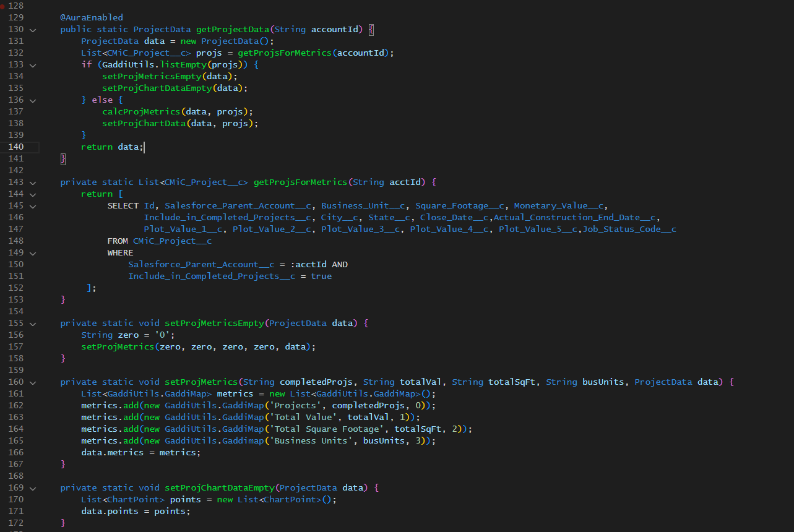Screen dimensions: 794x532
Task: Collapse the if block on line 133
Action: [x=32, y=64]
